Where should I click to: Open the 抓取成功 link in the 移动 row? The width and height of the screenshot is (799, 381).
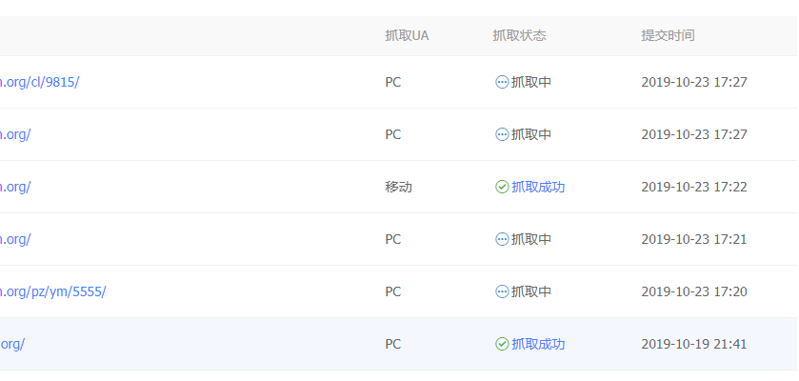pos(538,187)
